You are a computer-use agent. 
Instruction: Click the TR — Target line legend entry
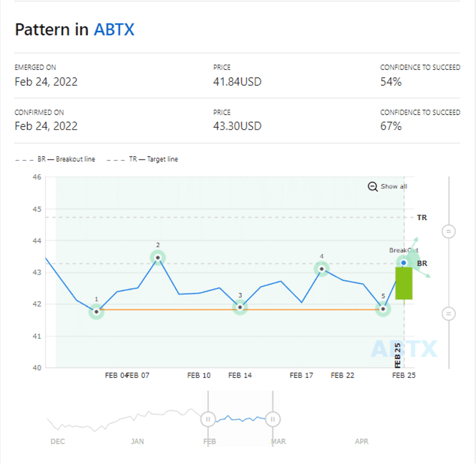coord(142,159)
